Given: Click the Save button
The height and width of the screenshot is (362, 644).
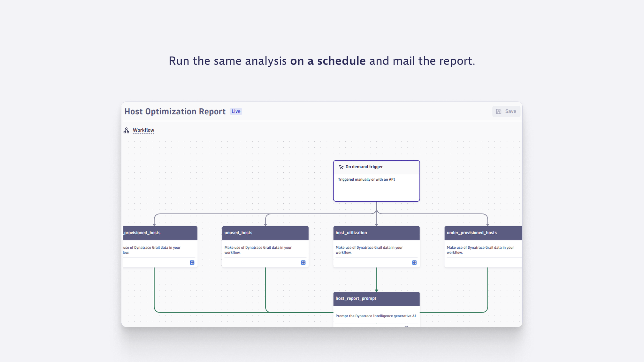Looking at the screenshot, I should [x=506, y=111].
